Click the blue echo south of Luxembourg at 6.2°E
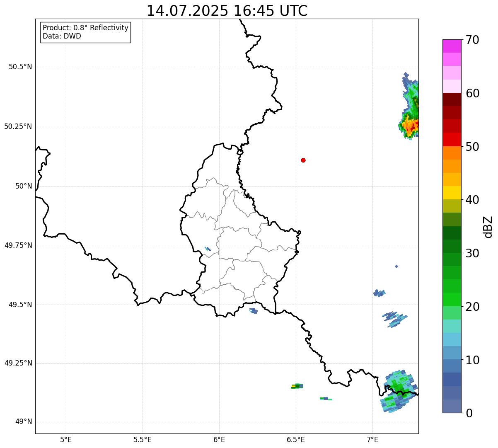This screenshot has width=498, height=448. [x=254, y=310]
